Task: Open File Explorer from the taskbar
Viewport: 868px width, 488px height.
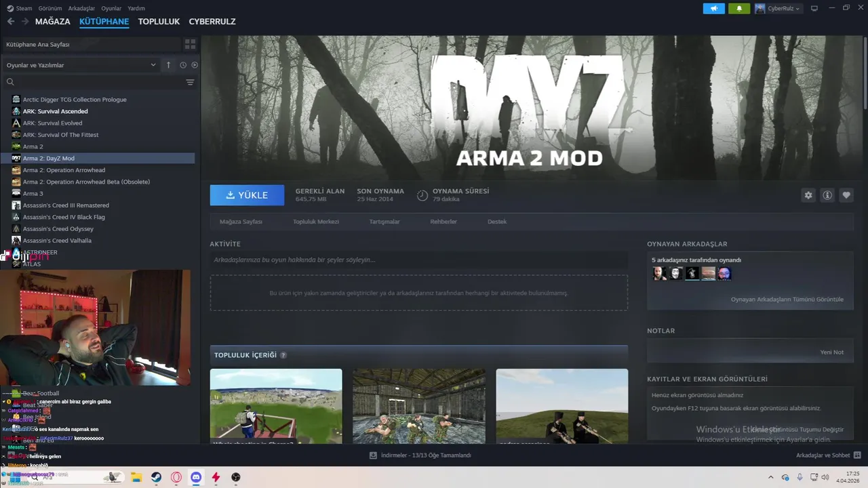Action: click(x=136, y=477)
